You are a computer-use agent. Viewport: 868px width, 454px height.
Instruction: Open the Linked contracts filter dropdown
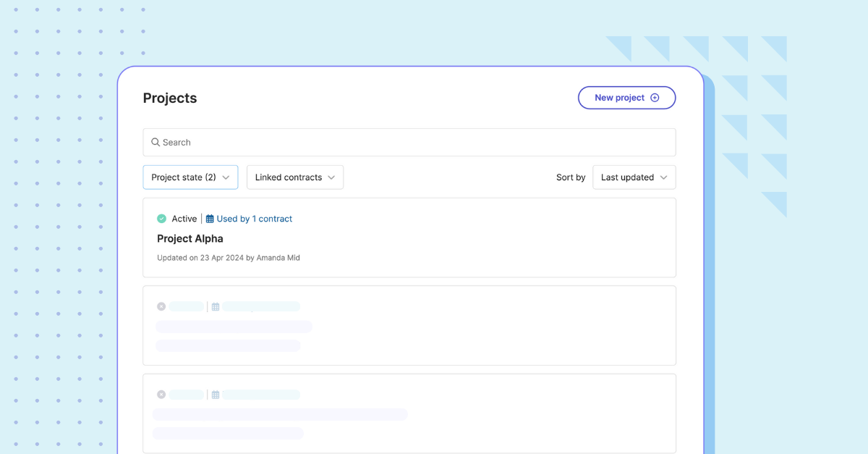295,177
